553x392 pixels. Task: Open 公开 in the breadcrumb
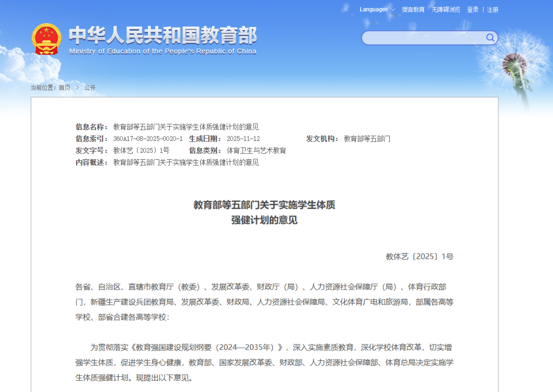click(x=90, y=87)
